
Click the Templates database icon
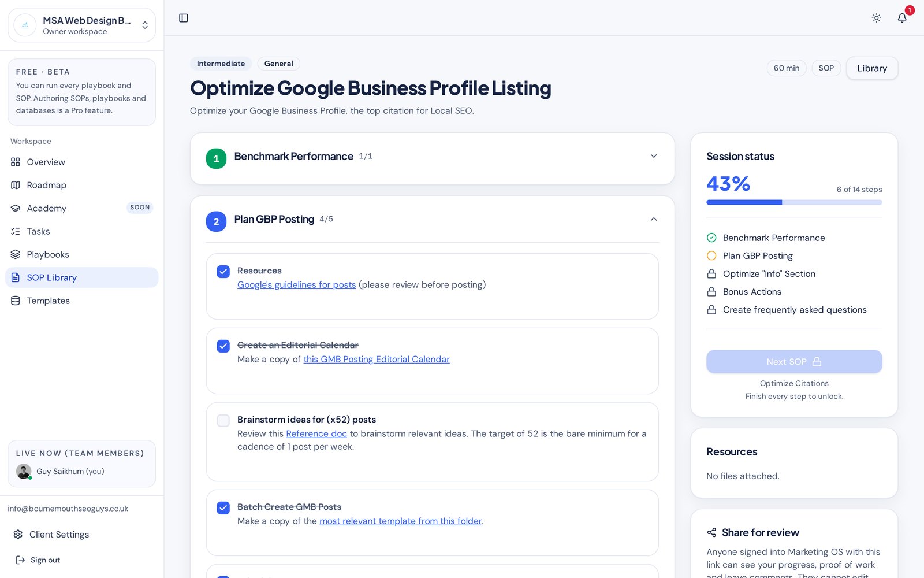pyautogui.click(x=16, y=301)
